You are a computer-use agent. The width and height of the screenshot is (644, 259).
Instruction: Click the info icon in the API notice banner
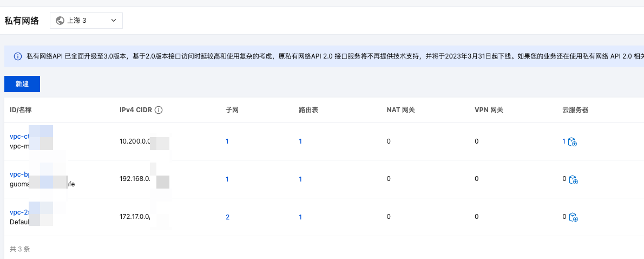tap(18, 56)
